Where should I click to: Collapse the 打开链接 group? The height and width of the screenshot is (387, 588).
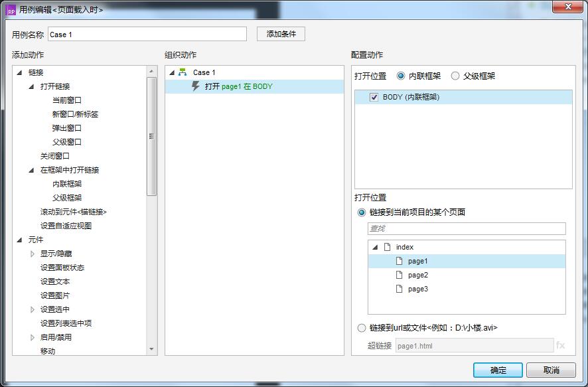[31, 86]
